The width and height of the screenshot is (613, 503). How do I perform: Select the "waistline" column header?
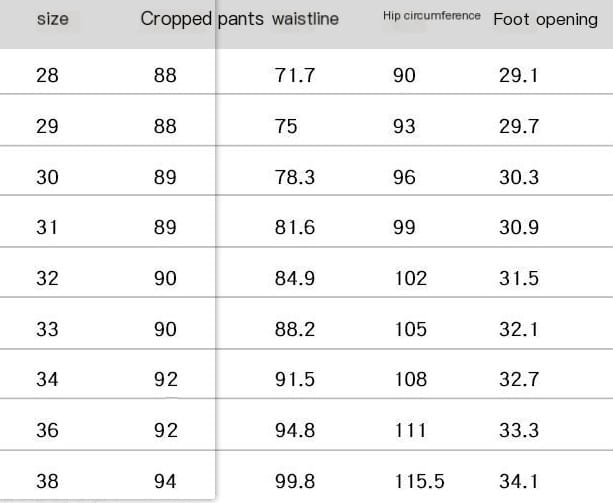click(x=305, y=19)
